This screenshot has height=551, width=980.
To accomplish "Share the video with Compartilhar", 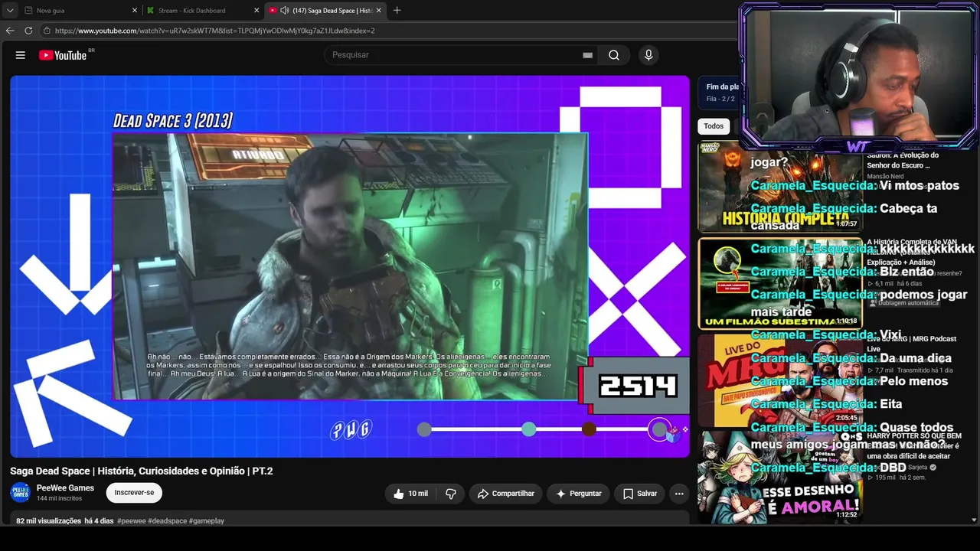I will coord(506,494).
